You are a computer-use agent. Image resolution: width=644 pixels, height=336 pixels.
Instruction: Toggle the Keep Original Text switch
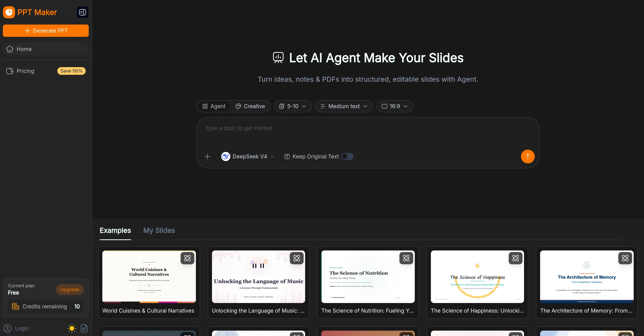[347, 157]
